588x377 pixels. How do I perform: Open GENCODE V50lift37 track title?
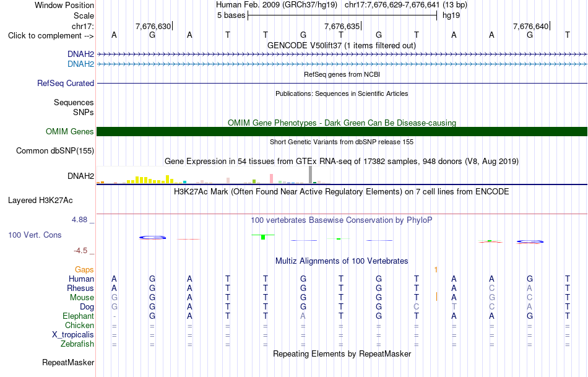click(342, 45)
